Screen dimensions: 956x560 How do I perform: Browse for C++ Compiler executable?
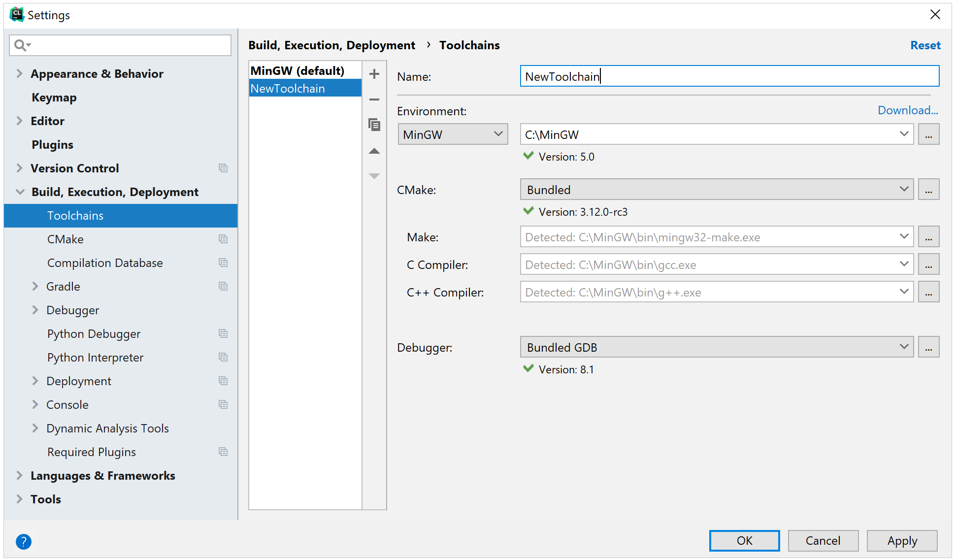[x=928, y=292]
